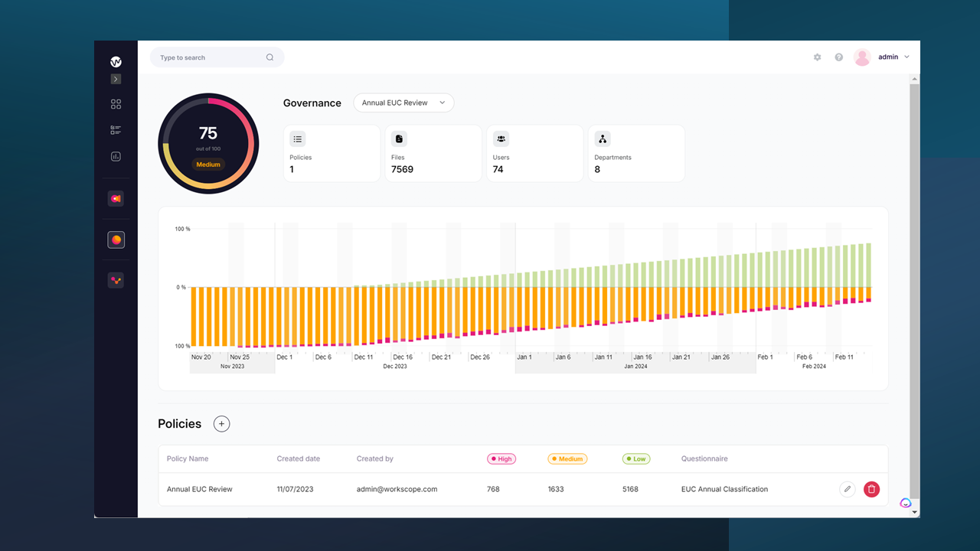
Task: Delete the Annual EUC Review row via trash button
Action: tap(871, 489)
